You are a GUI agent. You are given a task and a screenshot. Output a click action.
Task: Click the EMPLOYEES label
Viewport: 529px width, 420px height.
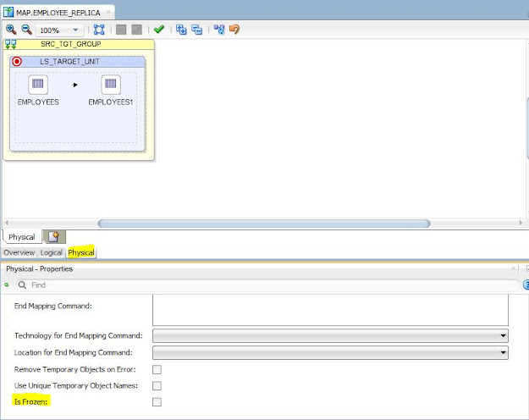point(38,102)
